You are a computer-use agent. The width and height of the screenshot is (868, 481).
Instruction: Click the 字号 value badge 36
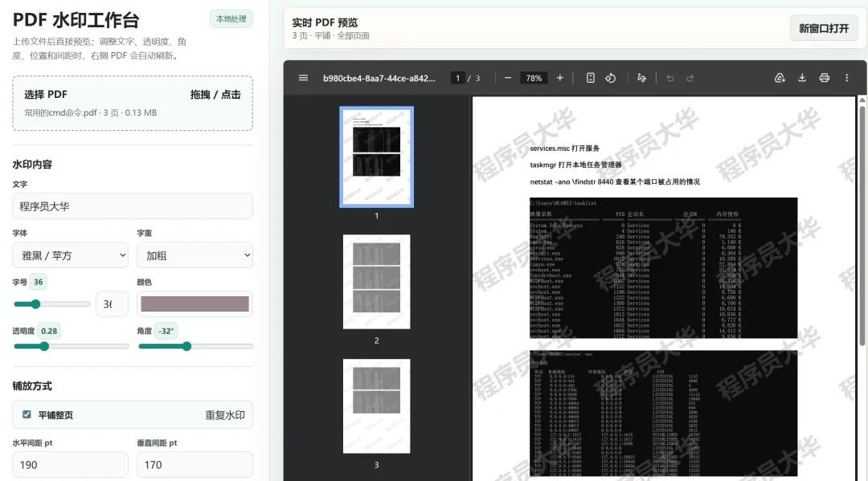click(x=39, y=282)
